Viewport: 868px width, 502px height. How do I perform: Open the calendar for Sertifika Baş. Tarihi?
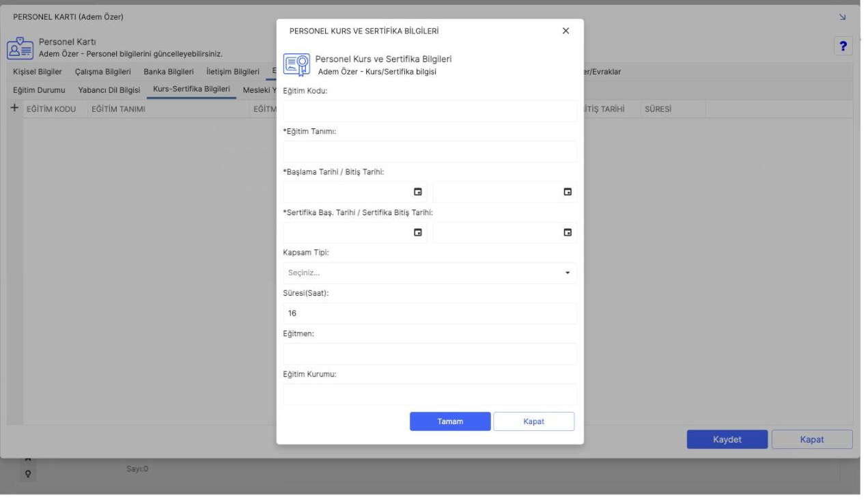tap(418, 232)
